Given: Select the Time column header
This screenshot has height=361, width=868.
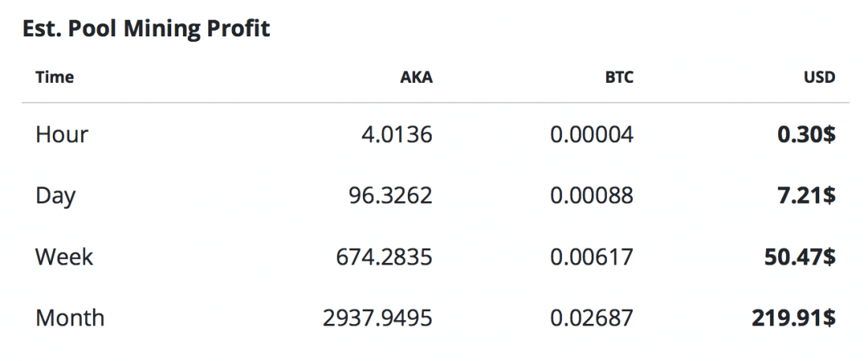Looking at the screenshot, I should (54, 77).
